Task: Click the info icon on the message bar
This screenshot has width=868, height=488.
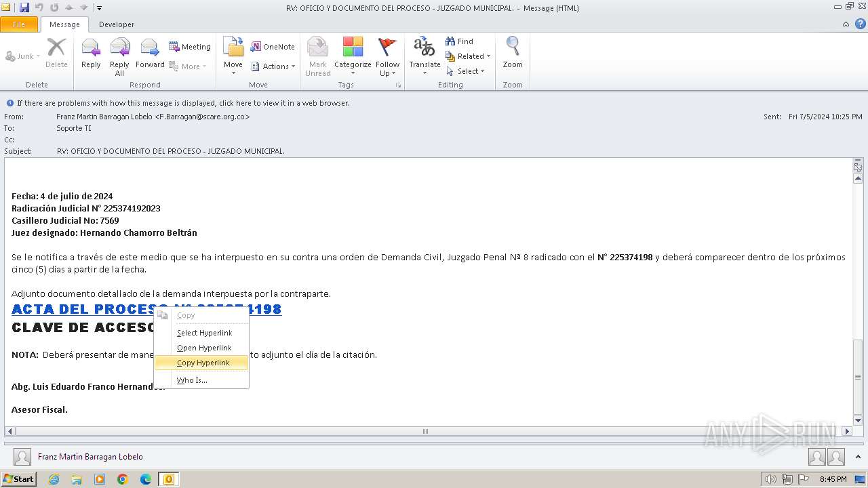Action: (x=10, y=103)
